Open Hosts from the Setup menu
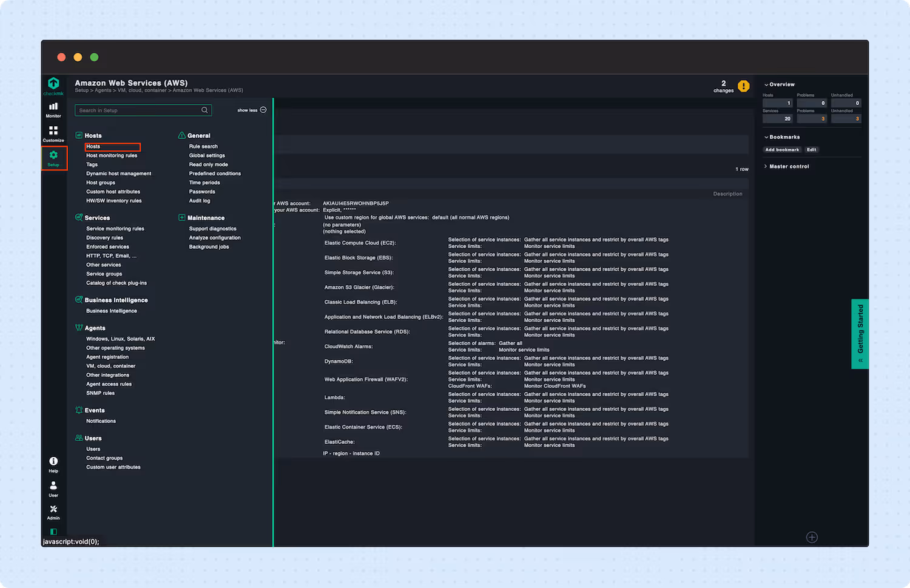The height and width of the screenshot is (588, 910). pos(93,146)
